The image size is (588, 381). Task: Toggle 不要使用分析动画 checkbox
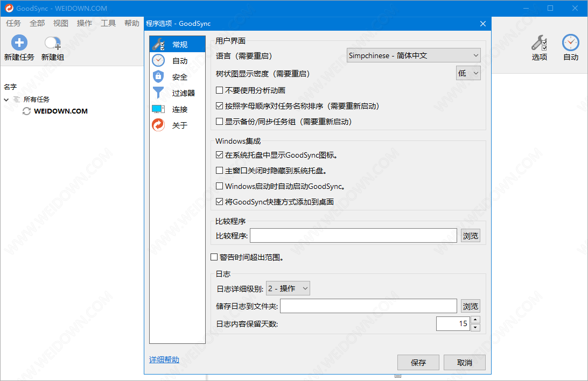tap(219, 90)
